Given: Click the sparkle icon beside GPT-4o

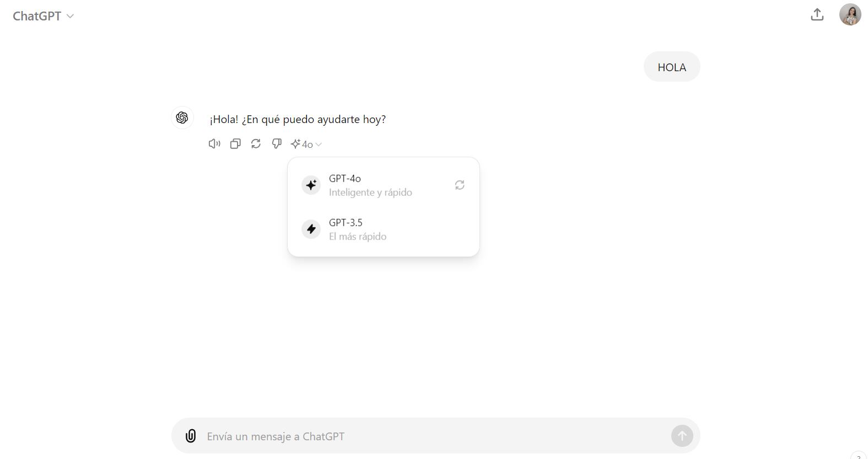Looking at the screenshot, I should [311, 185].
